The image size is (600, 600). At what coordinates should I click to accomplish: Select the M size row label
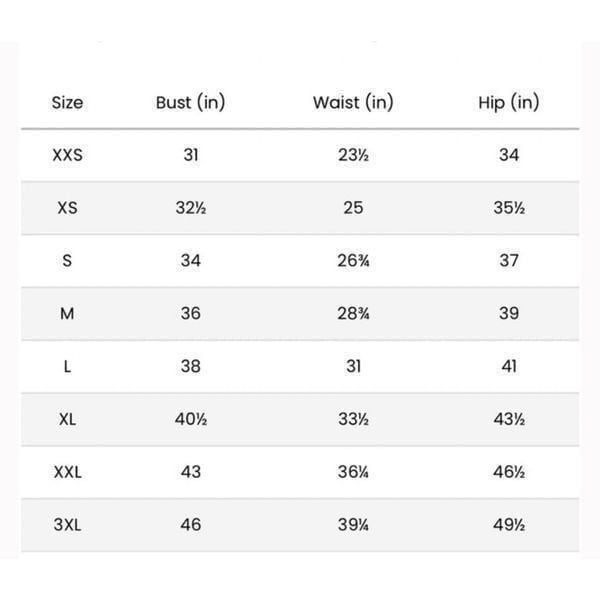[x=67, y=313]
